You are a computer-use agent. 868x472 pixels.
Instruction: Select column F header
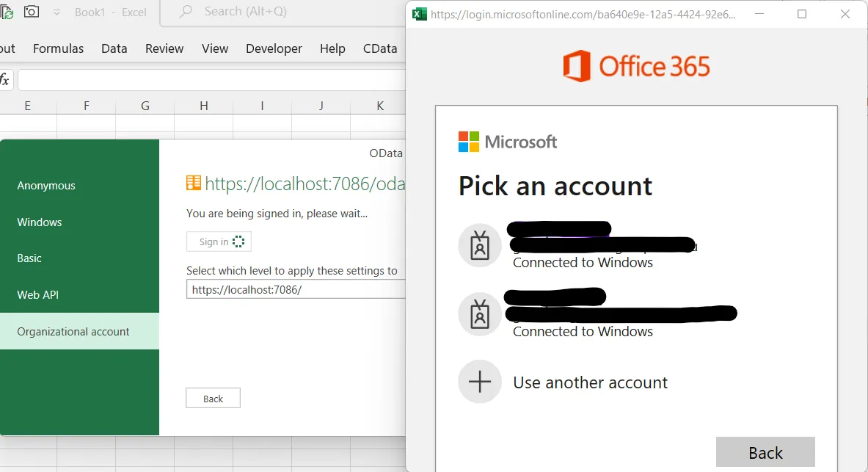[x=87, y=106]
